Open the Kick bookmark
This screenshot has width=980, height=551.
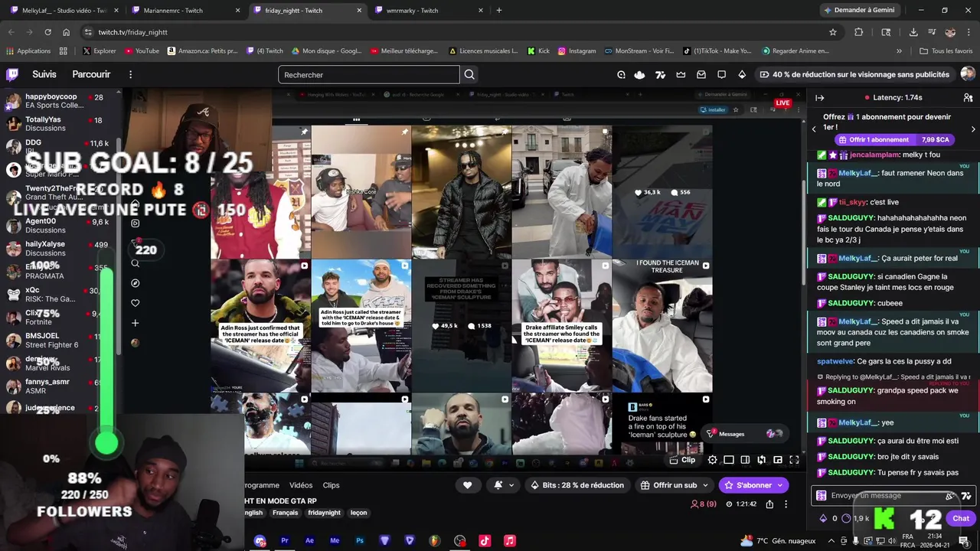[x=538, y=51]
